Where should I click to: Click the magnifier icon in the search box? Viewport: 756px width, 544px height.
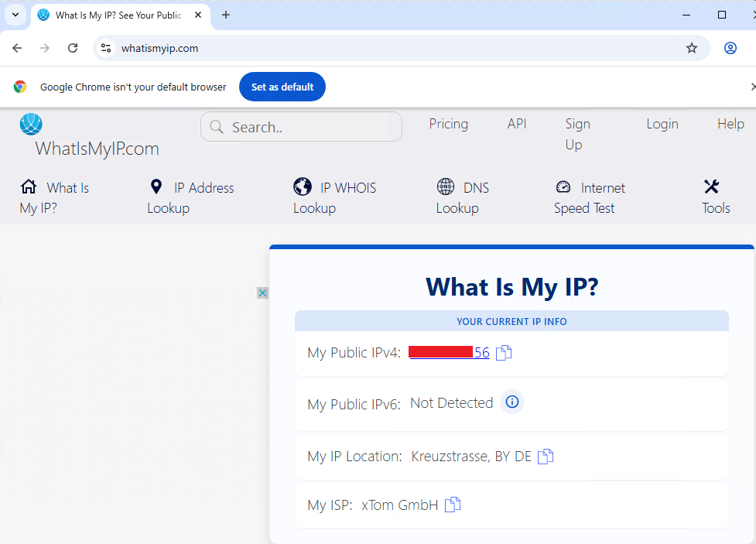(217, 127)
